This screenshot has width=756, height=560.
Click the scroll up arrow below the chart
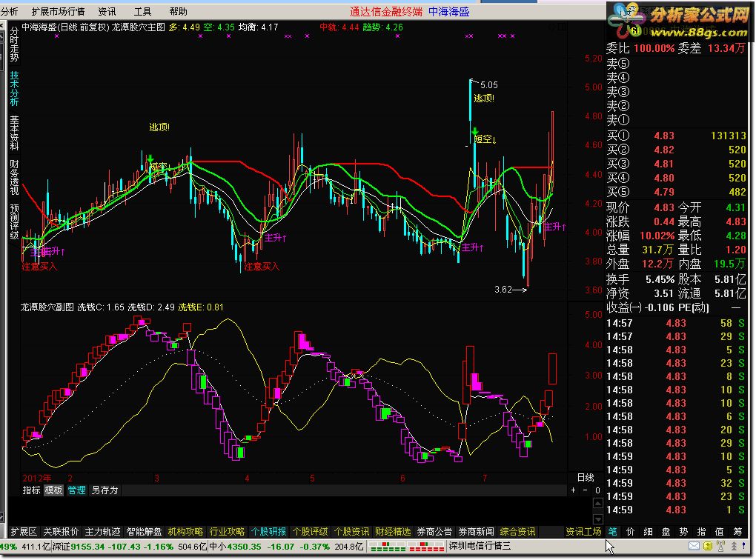tap(598, 503)
